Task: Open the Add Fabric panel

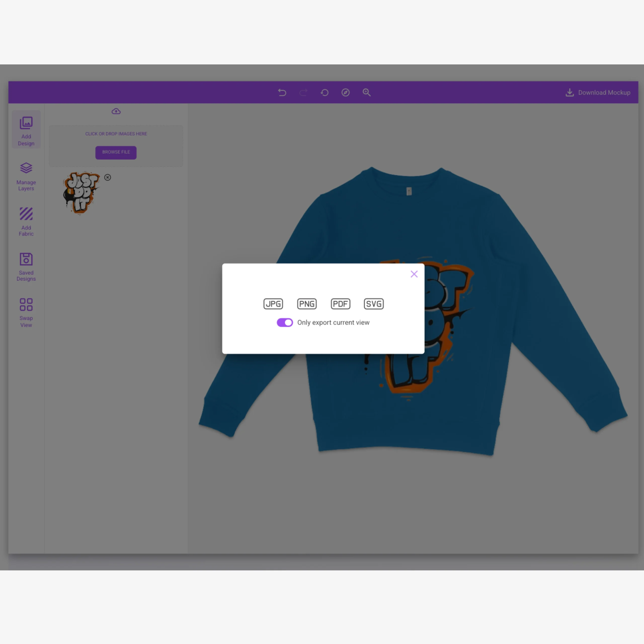Action: [x=26, y=222]
